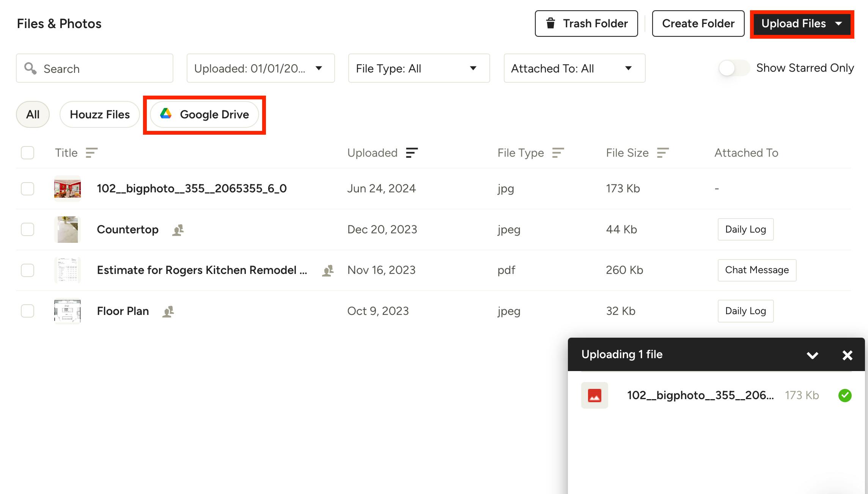The image size is (868, 494).
Task: Click File Type sort icon
Action: click(558, 153)
